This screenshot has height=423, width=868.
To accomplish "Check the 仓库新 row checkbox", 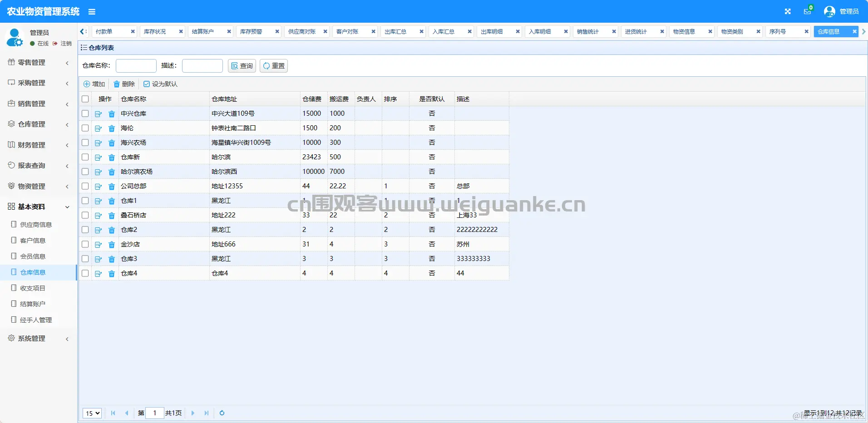I will (85, 157).
